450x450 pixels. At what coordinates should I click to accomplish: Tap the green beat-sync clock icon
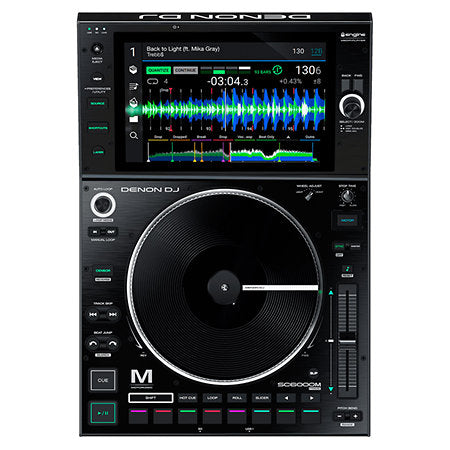277,70
